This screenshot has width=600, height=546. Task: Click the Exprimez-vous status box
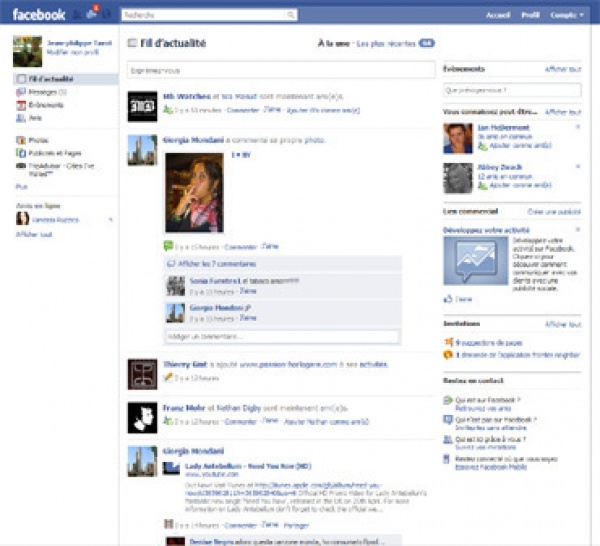[x=281, y=70]
